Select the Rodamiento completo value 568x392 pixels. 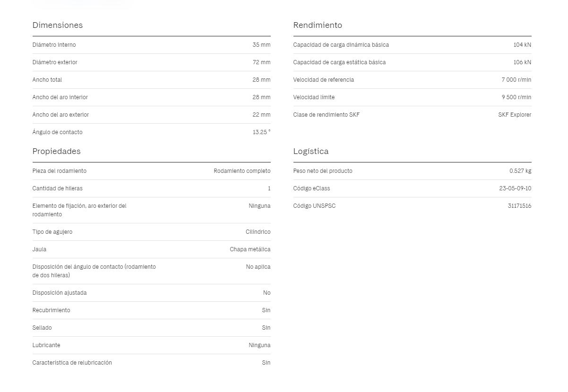pos(242,171)
